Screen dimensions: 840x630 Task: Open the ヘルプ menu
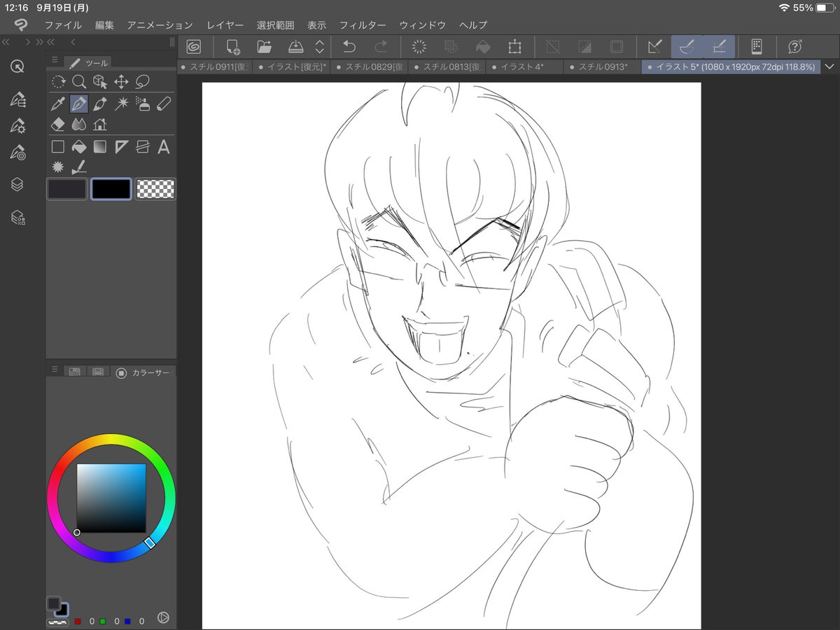(x=473, y=25)
